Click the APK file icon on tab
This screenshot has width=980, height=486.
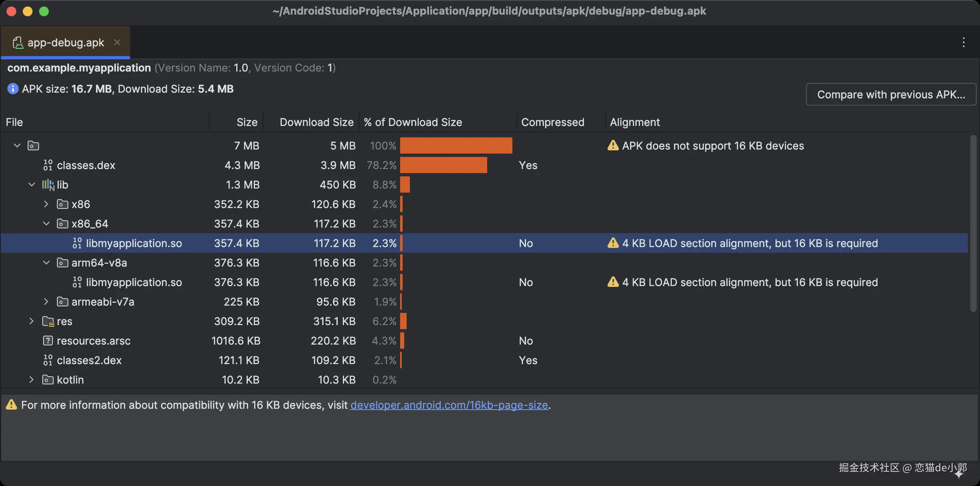(18, 43)
